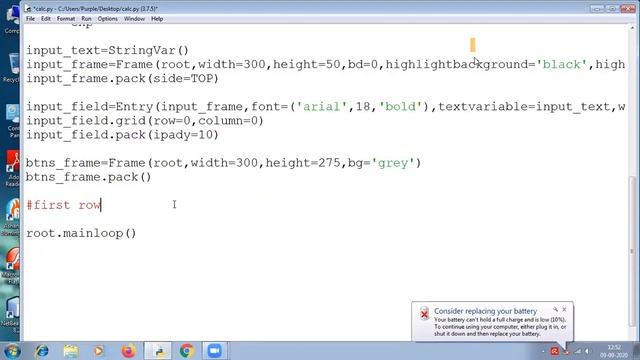The width and height of the screenshot is (640, 360).
Task: Click the editor scrollbar up arrow
Action: coord(632,27)
